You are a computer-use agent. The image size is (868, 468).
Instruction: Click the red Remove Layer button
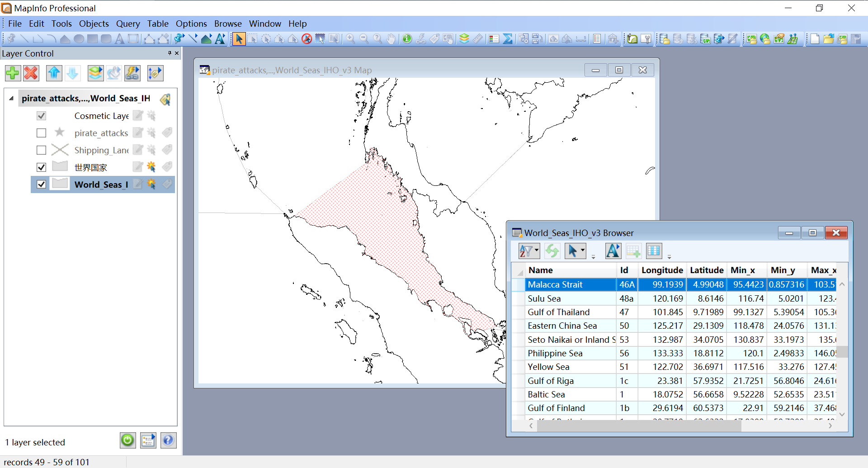pos(31,73)
